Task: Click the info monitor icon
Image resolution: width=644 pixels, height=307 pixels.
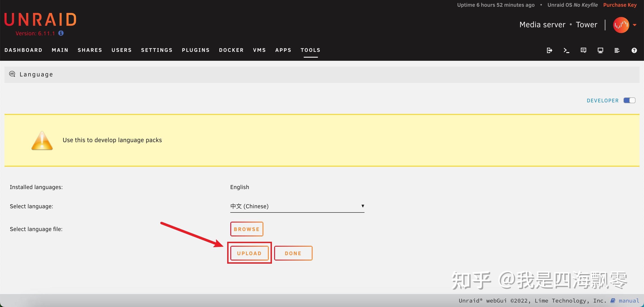Action: point(600,50)
